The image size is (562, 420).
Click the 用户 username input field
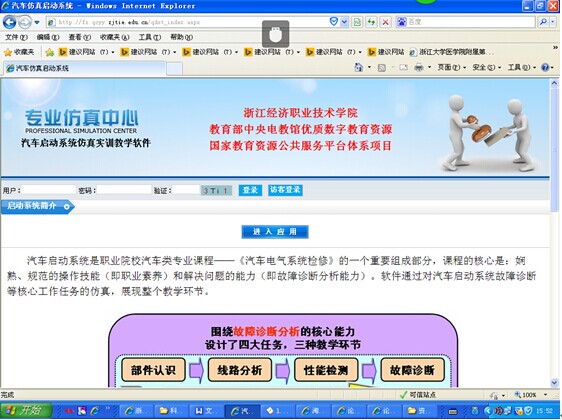[x=48, y=190]
